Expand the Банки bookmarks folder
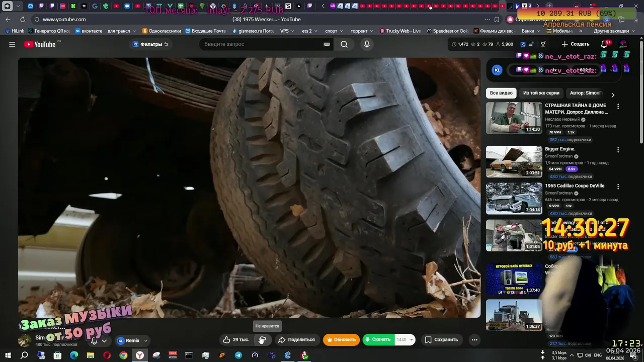 (x=531, y=31)
